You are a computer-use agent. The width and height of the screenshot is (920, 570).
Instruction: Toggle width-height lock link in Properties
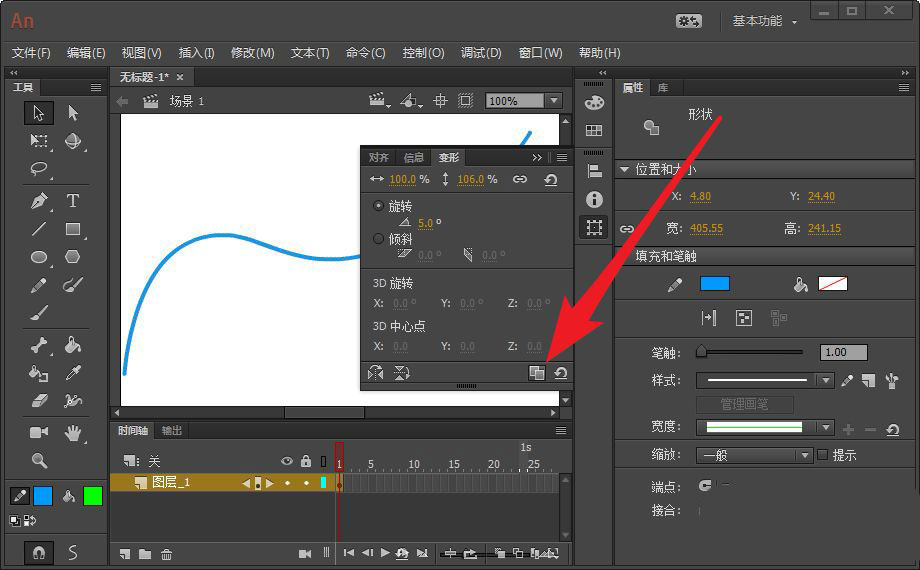[627, 228]
